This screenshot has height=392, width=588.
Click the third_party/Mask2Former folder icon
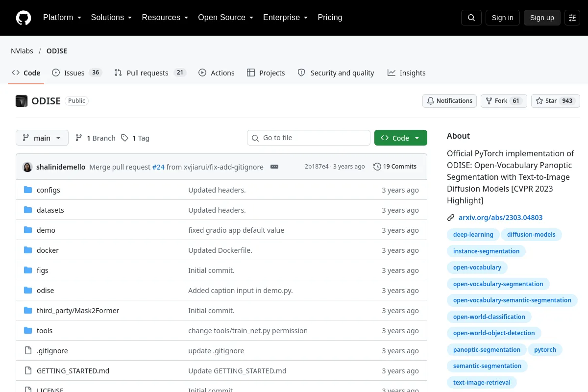(x=28, y=311)
